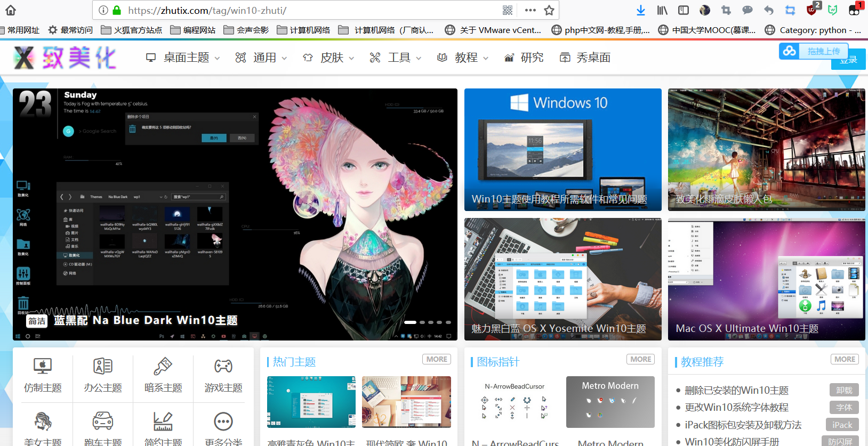Open php中文网 bookmark
The width and height of the screenshot is (868, 446).
pos(600,30)
